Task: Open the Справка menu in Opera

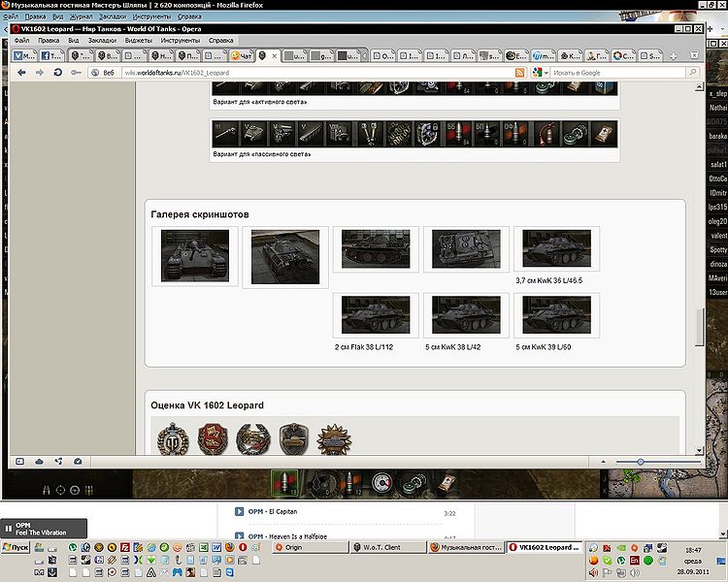Action: (221, 41)
